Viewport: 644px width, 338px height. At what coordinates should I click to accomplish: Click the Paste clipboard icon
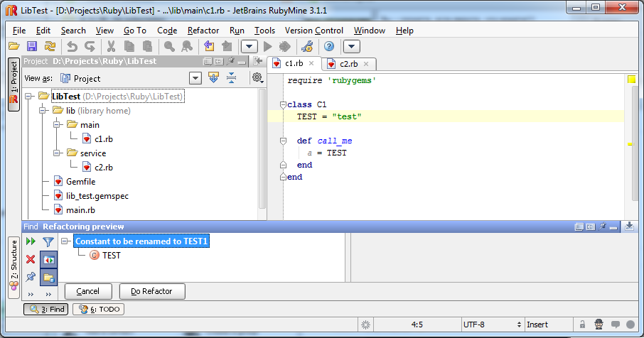click(147, 46)
